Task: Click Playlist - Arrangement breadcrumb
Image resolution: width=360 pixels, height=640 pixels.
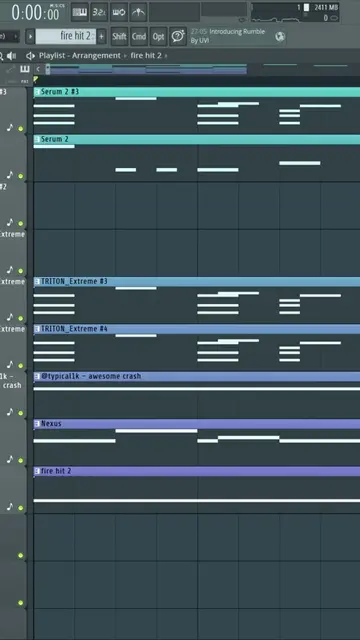Action: pos(80,56)
